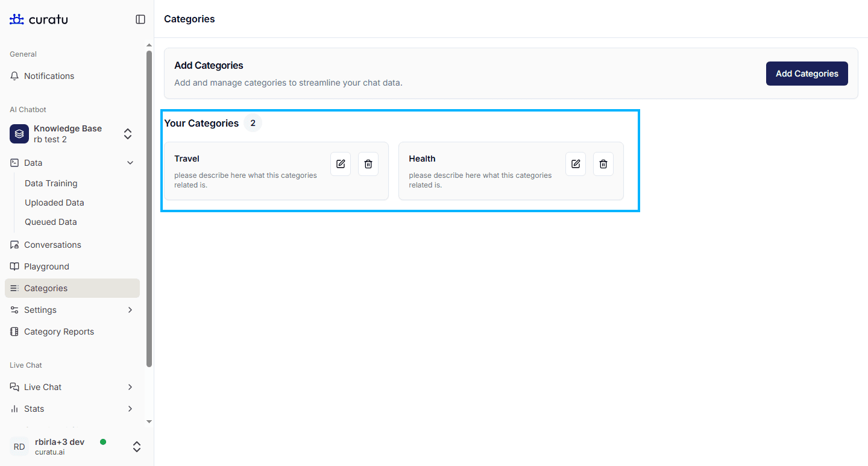Click sidebar scroll up arrow

tap(149, 45)
